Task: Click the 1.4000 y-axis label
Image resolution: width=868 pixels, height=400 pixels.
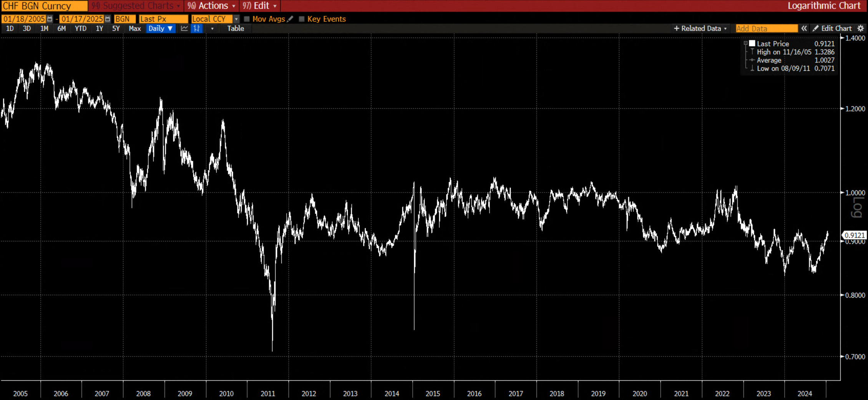Action: click(855, 38)
